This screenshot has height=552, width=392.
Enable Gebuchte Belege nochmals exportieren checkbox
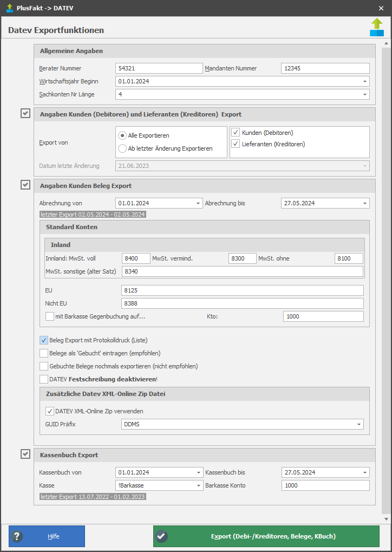tap(44, 366)
